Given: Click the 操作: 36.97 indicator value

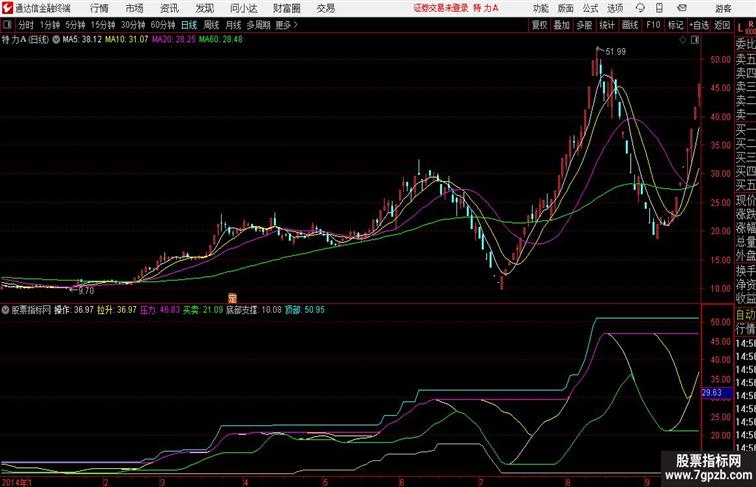Looking at the screenshot, I should 74,310.
